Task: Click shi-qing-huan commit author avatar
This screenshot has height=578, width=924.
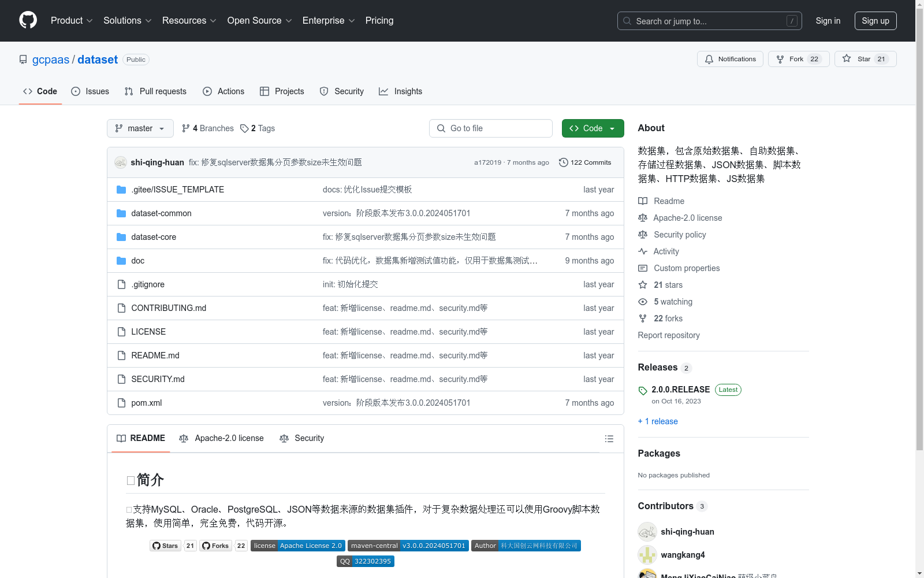Action: pos(121,162)
